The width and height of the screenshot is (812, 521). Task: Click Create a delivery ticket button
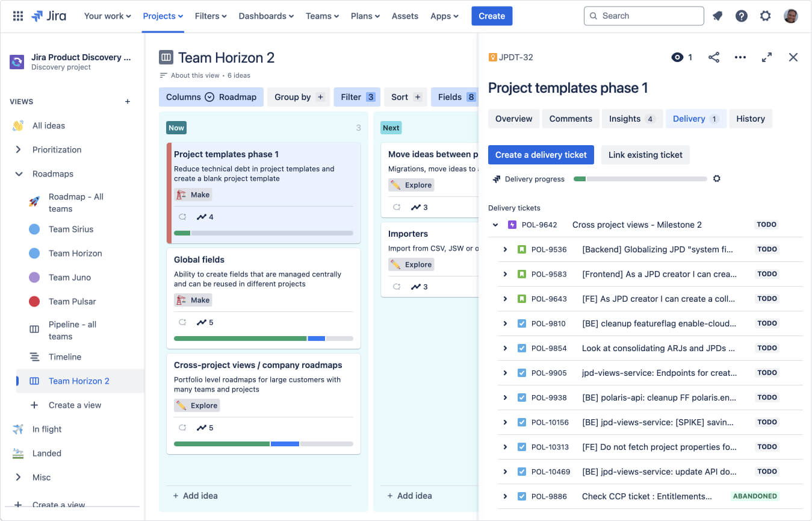(541, 155)
